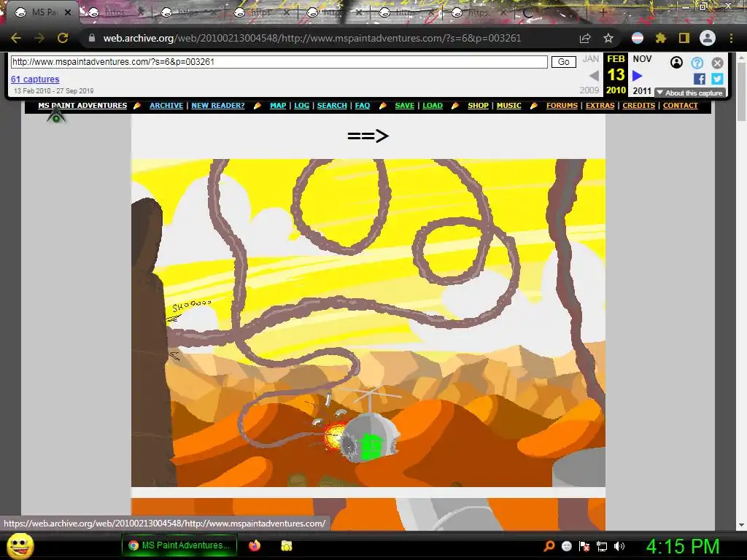The width and height of the screenshot is (747, 560).
Task: Click the padlock site info icon
Action: tap(92, 38)
